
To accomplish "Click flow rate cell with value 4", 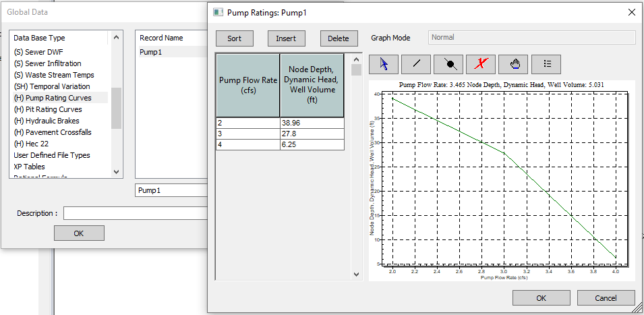I will point(248,145).
